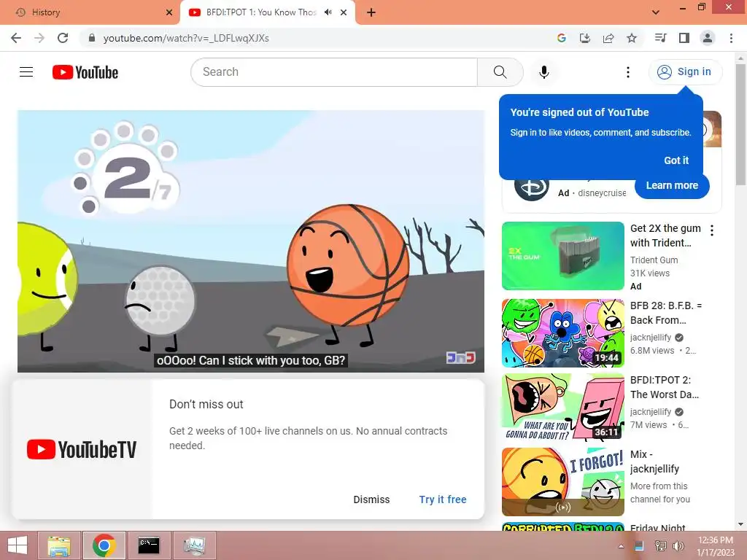The height and width of the screenshot is (560, 747).
Task: Switch to the History tab
Action: [89, 12]
